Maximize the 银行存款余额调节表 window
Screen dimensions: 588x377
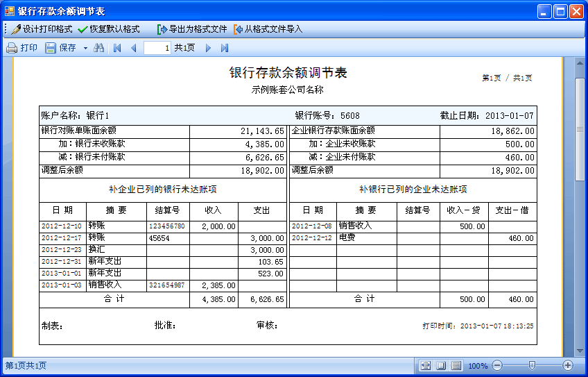[x=560, y=11]
